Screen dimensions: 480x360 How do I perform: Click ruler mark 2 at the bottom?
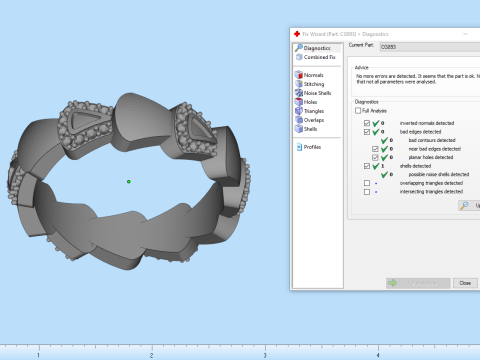click(x=152, y=355)
